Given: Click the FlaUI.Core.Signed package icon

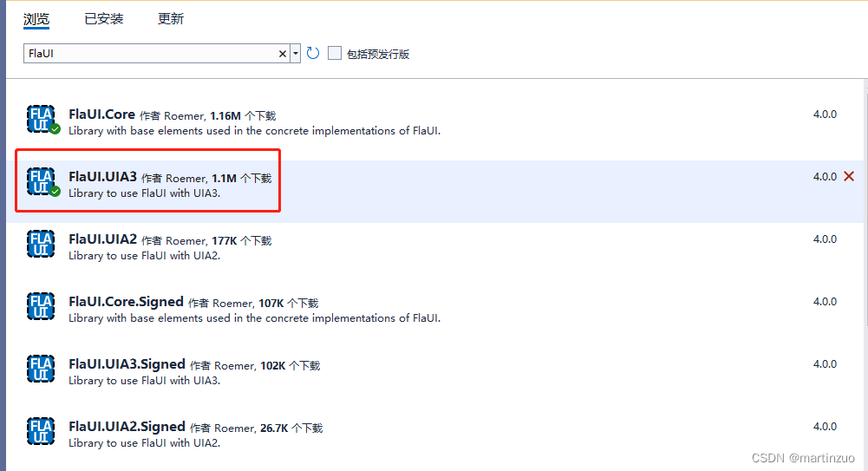Looking at the screenshot, I should (41, 306).
